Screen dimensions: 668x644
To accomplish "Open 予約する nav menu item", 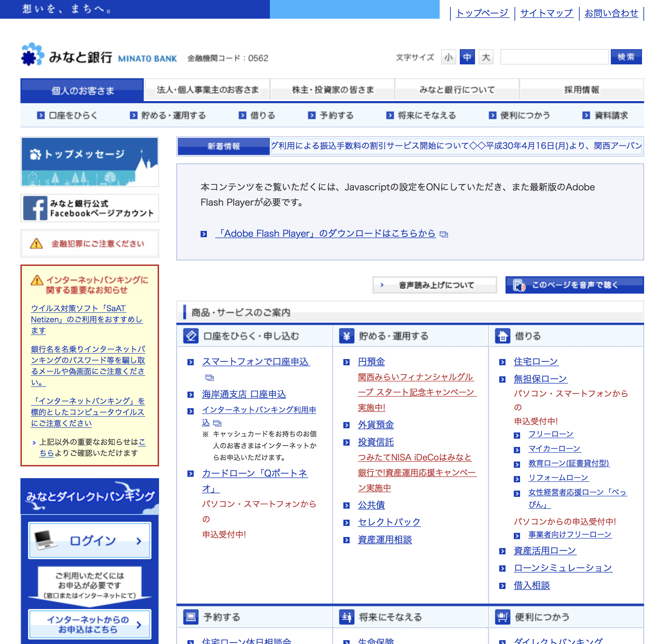I will pos(331,115).
